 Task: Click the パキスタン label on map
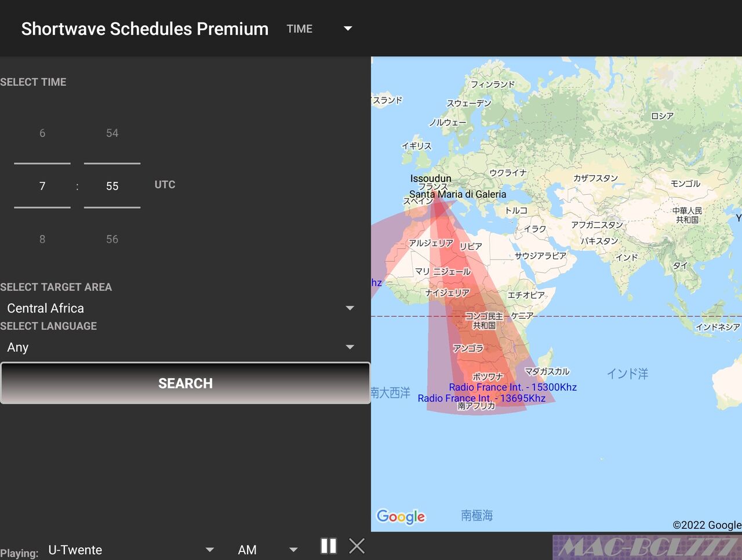click(x=599, y=241)
